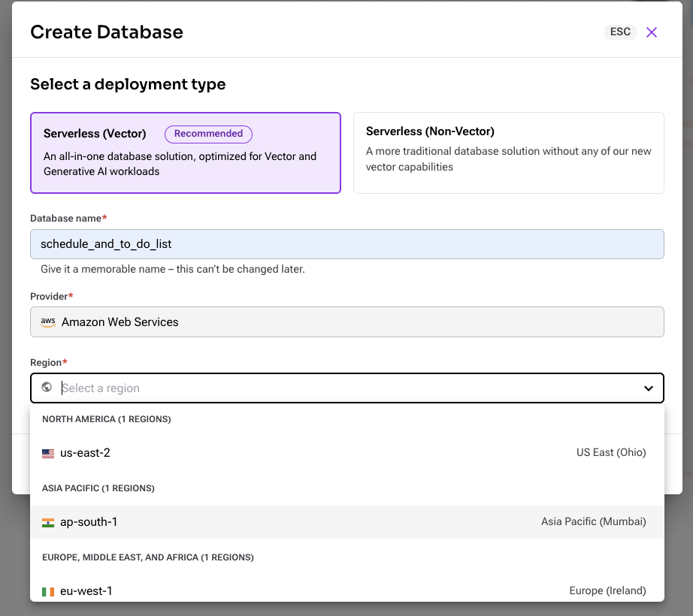Choose the Serverless (Non-Vector) deployment type
This screenshot has width=693, height=616.
(x=508, y=152)
